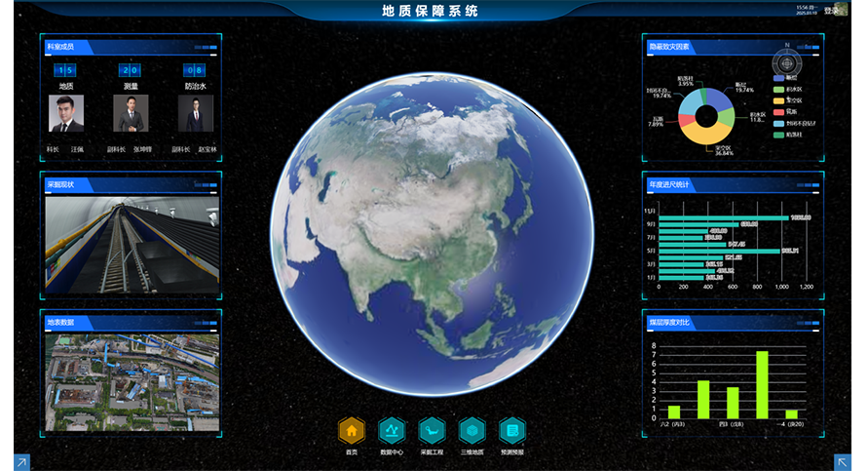868x471 pixels.
Task: Click the 登录 login button
Action: 831,11
